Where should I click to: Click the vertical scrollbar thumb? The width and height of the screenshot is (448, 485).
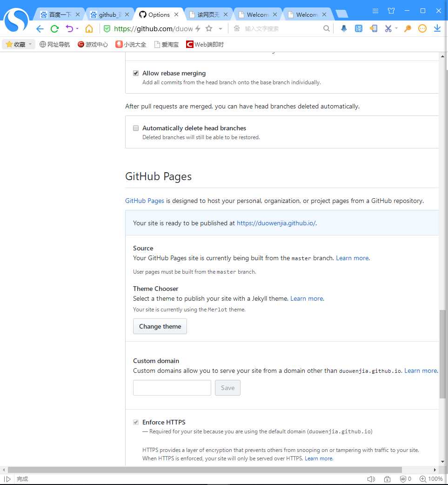[x=442, y=354]
